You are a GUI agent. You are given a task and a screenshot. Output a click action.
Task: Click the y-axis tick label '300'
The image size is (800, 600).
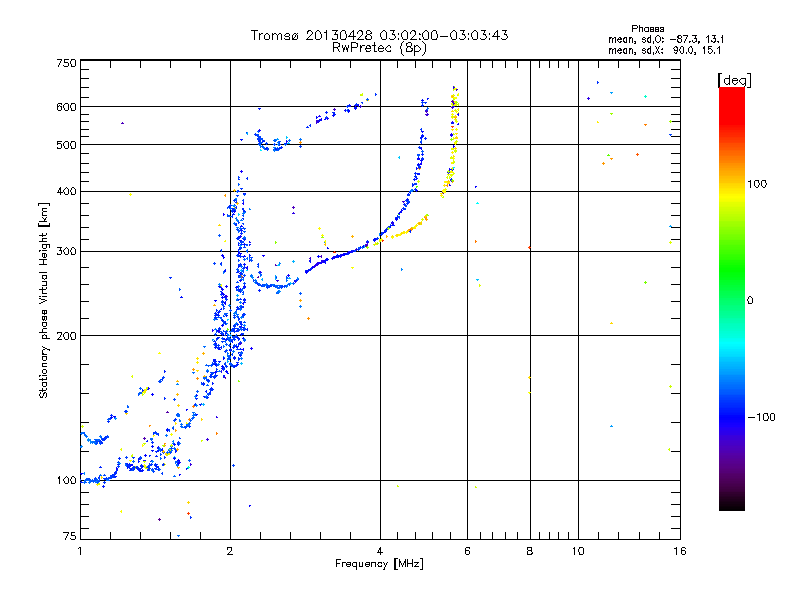pos(66,251)
